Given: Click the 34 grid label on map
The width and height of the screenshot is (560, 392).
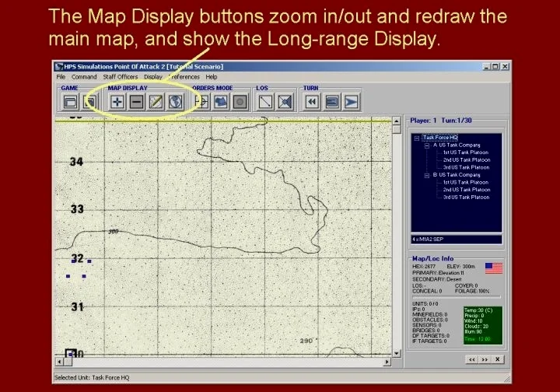Looking at the screenshot, I should click(76, 162).
